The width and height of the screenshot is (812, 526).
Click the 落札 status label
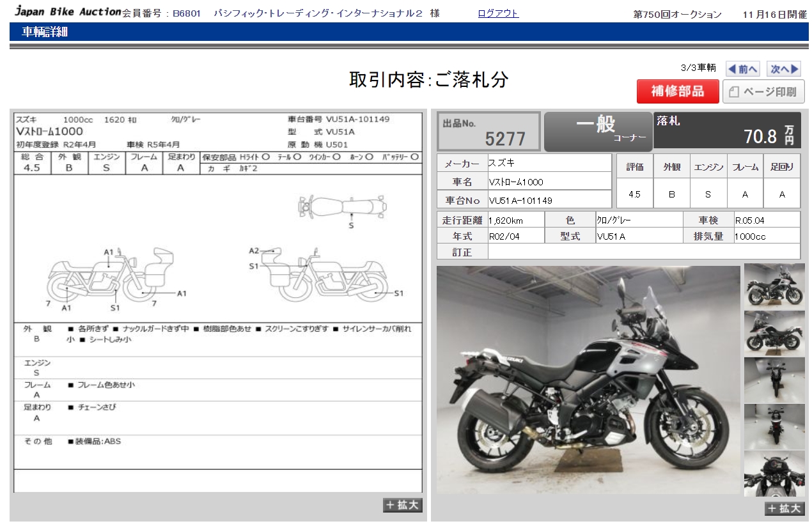(x=668, y=121)
